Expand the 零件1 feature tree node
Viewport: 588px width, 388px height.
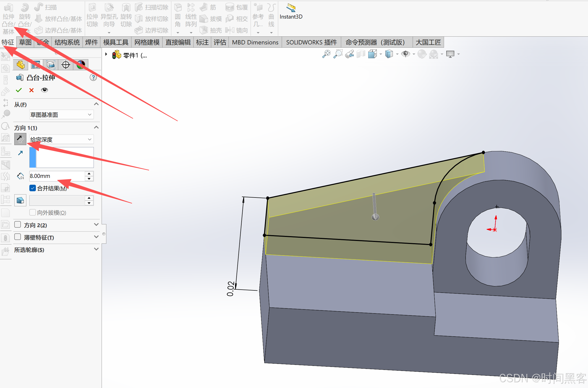tap(106, 54)
